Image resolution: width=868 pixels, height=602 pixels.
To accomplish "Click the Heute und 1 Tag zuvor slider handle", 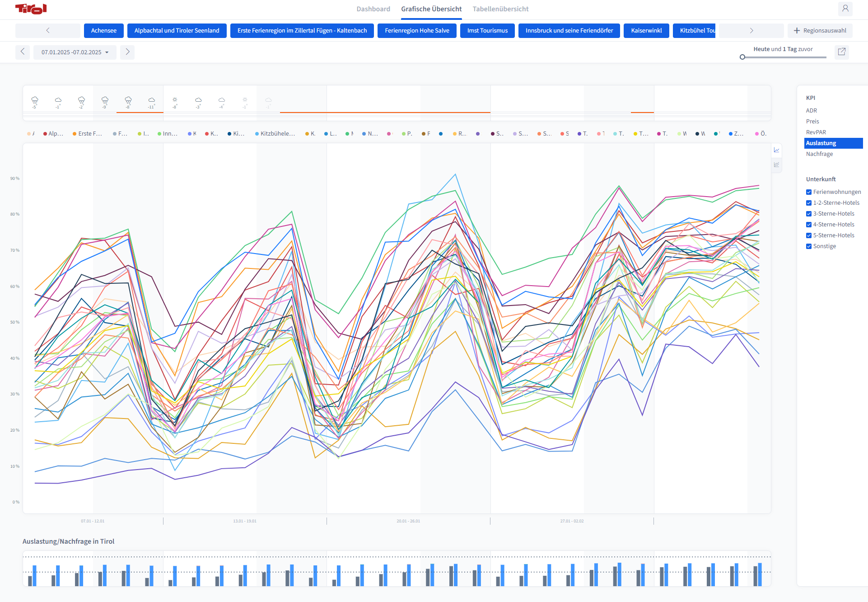I will point(742,57).
